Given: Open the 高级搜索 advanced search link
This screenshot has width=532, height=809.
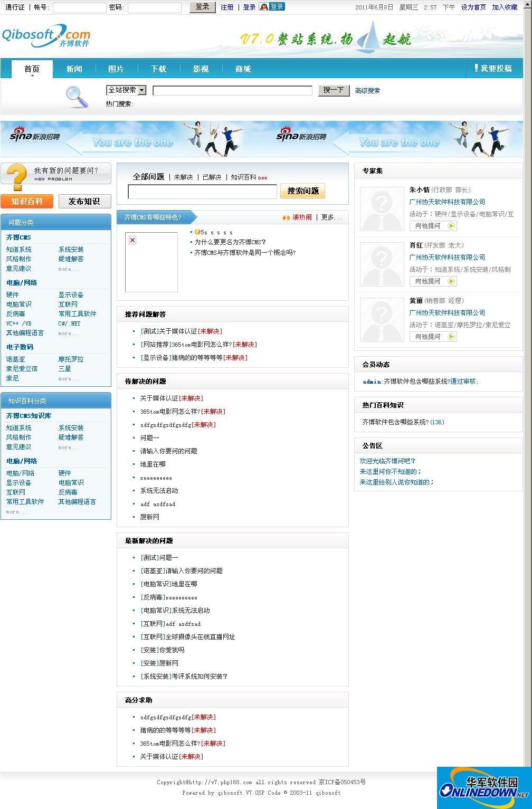Looking at the screenshot, I should click(x=368, y=90).
